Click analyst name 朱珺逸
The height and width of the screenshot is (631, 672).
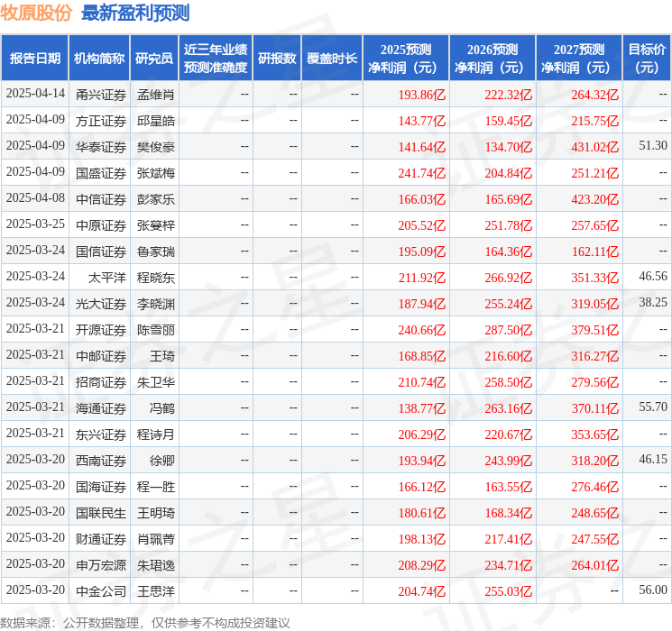(x=156, y=564)
